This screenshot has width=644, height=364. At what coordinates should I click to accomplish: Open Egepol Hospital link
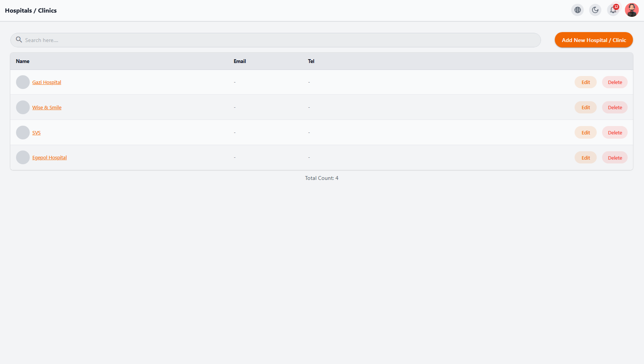[50, 158]
